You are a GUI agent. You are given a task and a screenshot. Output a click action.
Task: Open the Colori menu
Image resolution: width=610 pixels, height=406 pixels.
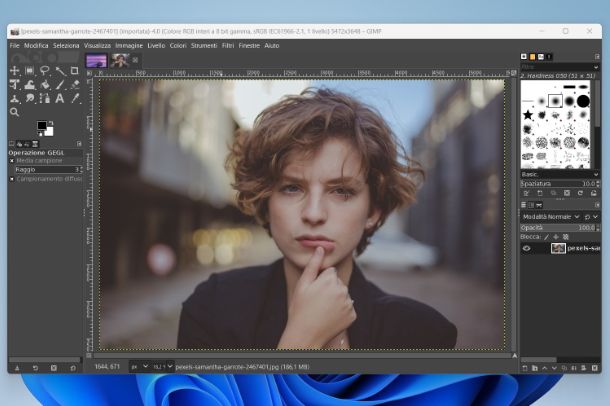(x=178, y=46)
